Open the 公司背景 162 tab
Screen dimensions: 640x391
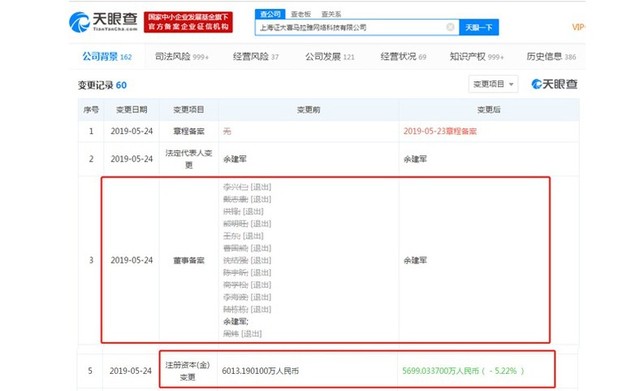tap(107, 56)
